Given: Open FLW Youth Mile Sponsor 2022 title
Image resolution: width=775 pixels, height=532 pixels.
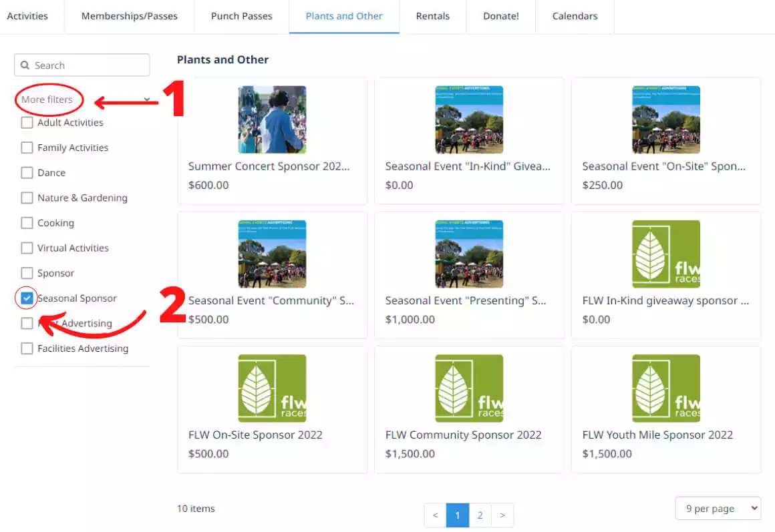Looking at the screenshot, I should pyautogui.click(x=657, y=435).
